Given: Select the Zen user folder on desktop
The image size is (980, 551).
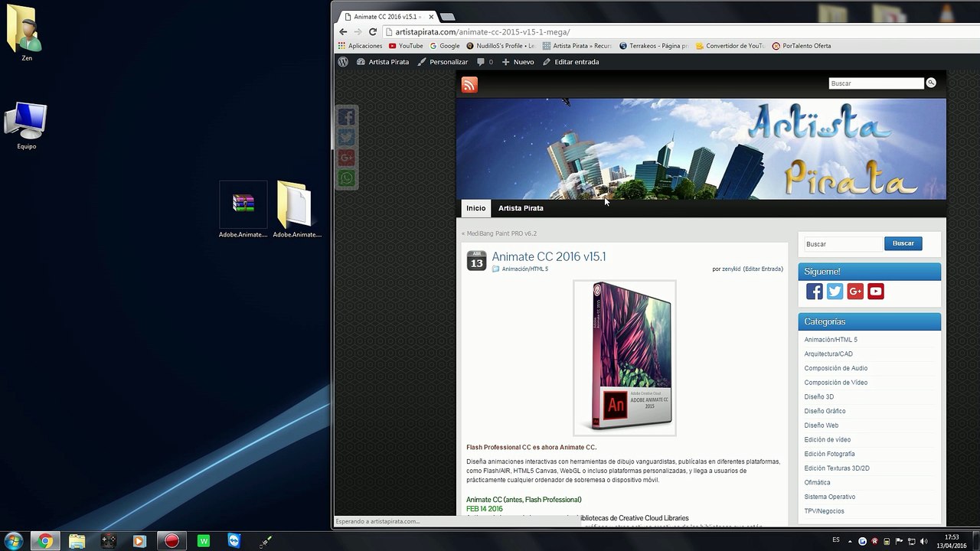Looking at the screenshot, I should click(26, 34).
